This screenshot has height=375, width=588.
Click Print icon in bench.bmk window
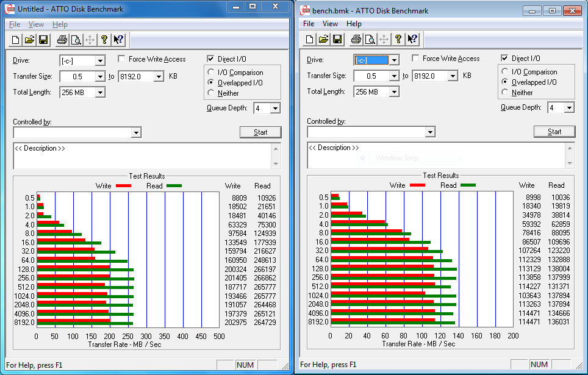[356, 39]
